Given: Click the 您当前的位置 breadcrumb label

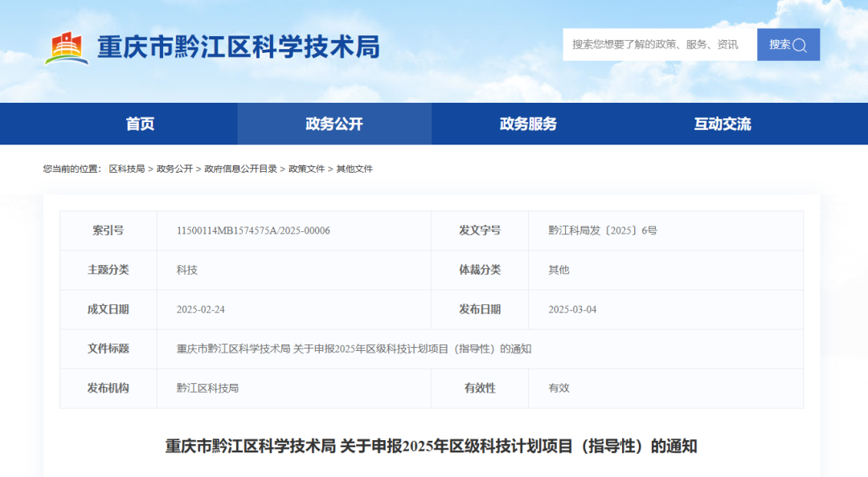Looking at the screenshot, I should [72, 169].
